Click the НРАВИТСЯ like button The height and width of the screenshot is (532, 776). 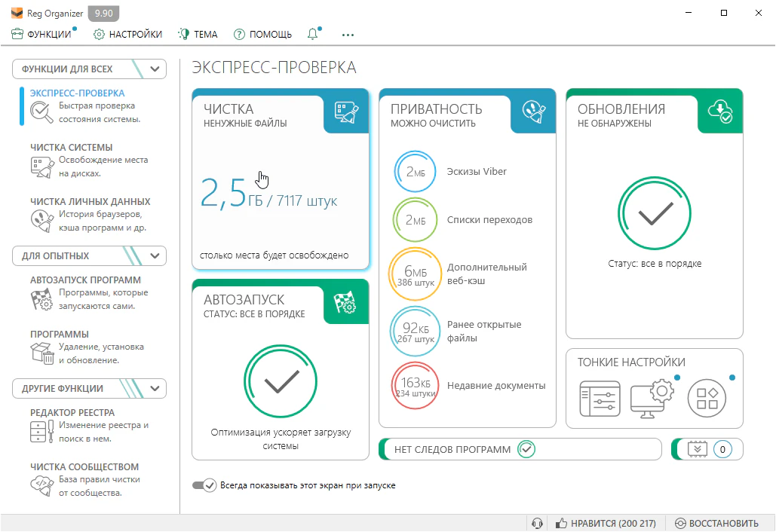pos(605,523)
